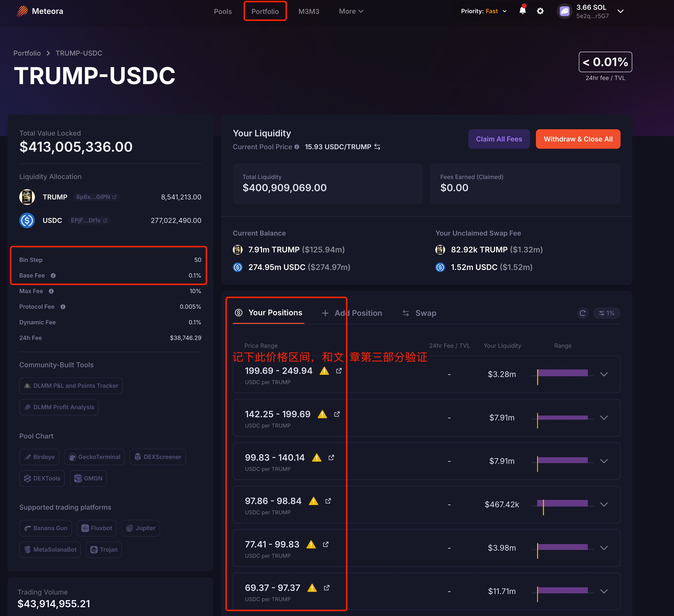Open the slippage 1% settings pill
The height and width of the screenshot is (616, 674).
click(606, 313)
